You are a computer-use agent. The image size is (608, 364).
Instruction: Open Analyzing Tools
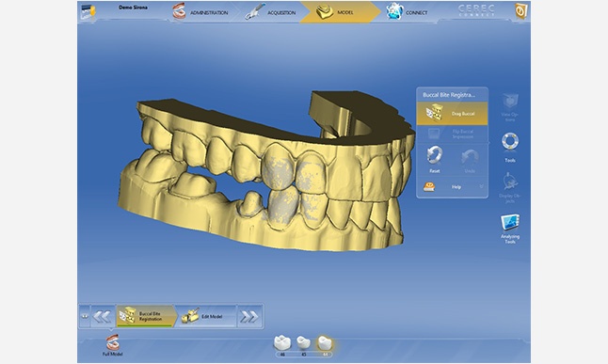510,224
